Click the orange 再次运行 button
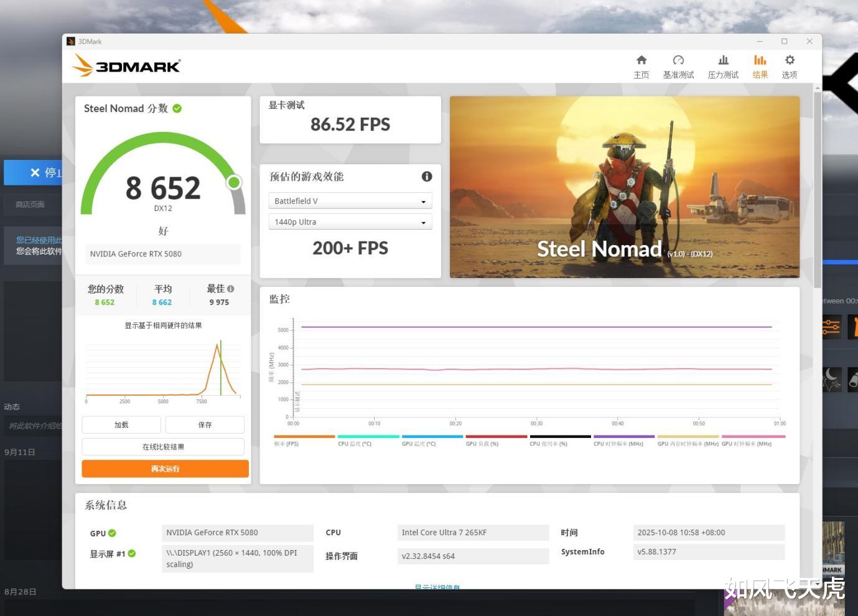 click(165, 469)
